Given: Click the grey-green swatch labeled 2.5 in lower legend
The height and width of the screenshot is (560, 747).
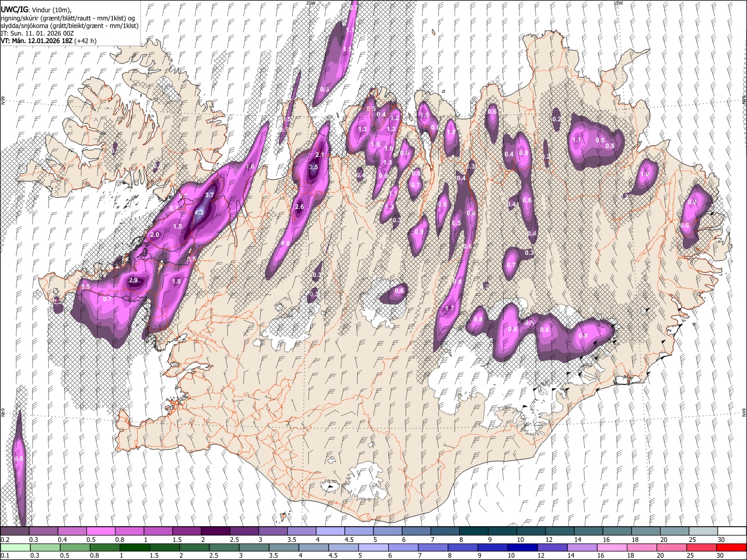Looking at the screenshot, I should [224, 547].
